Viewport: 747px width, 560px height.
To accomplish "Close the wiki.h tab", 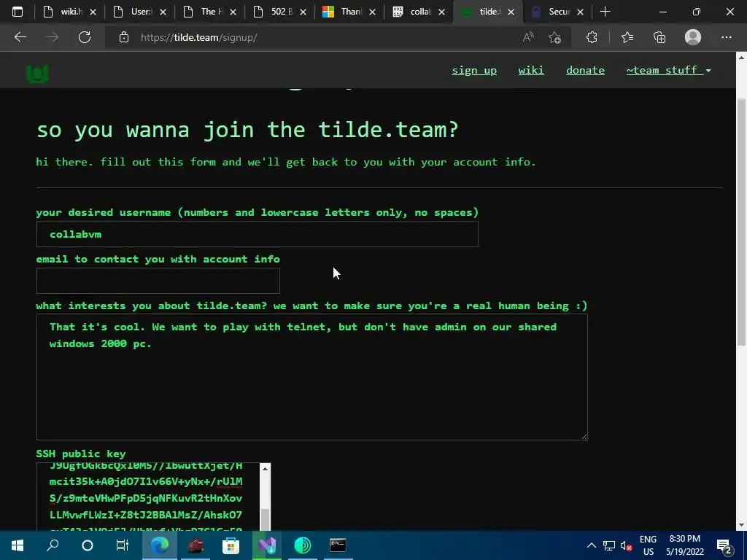I will [x=93, y=12].
